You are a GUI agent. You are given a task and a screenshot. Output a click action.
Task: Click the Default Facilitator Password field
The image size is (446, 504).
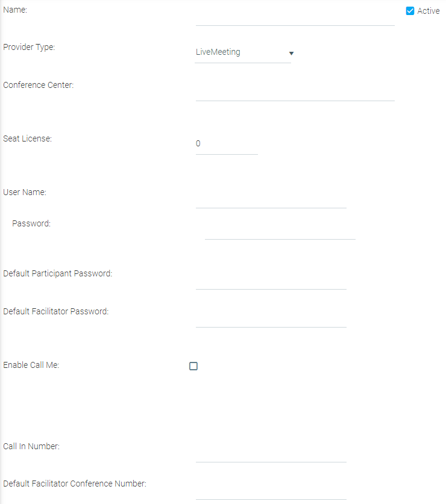[271, 319]
